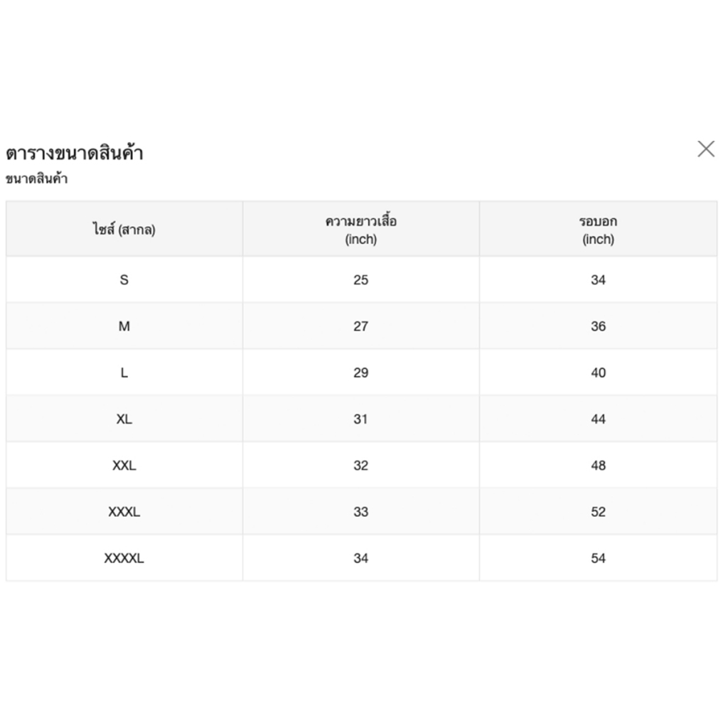Select the XL size row label

click(124, 419)
